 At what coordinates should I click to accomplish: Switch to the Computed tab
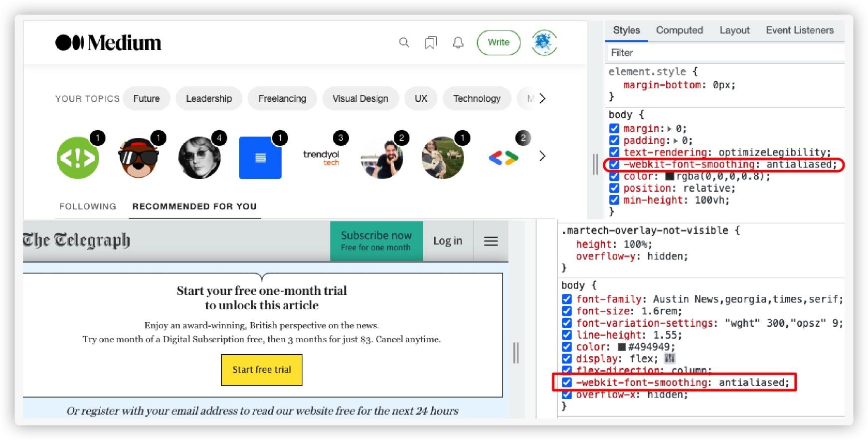pyautogui.click(x=679, y=30)
